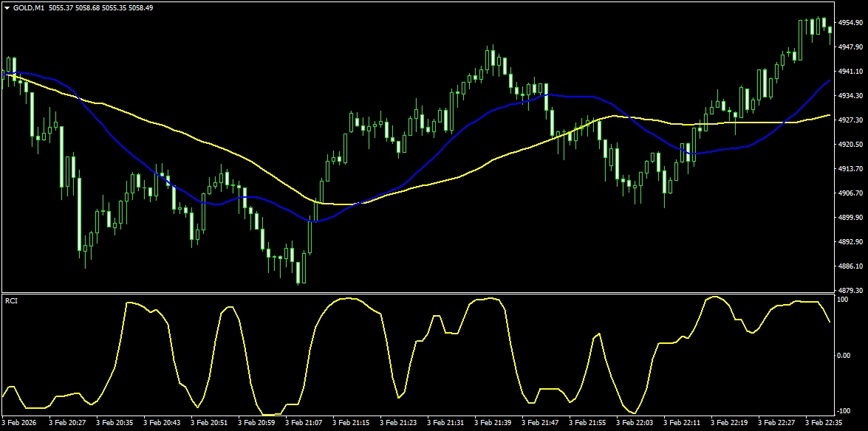Screen dimensions: 868x431
Task: Click the 3 Feb 21:39 time label
Action: coord(495,424)
